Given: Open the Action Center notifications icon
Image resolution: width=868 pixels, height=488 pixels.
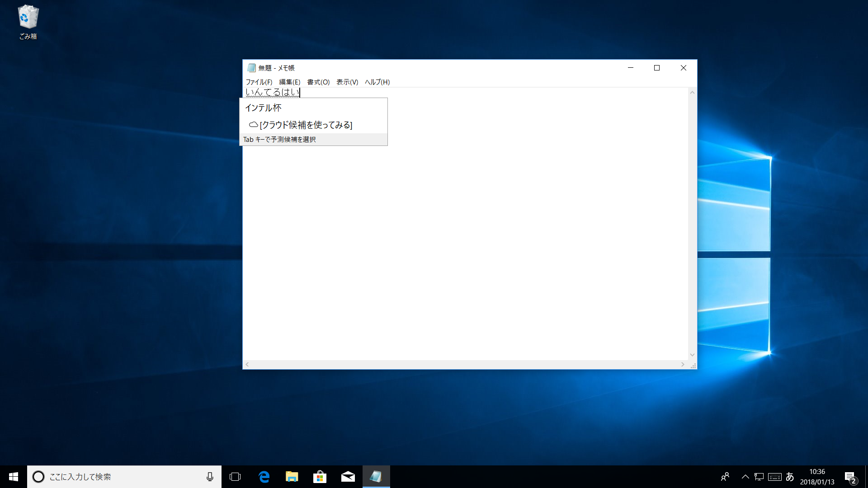Looking at the screenshot, I should (x=850, y=477).
